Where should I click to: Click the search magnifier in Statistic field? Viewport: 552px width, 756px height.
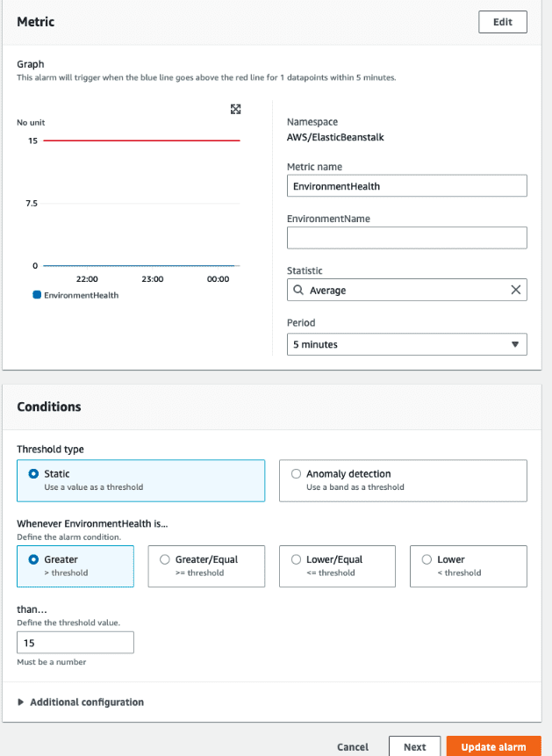(x=298, y=290)
